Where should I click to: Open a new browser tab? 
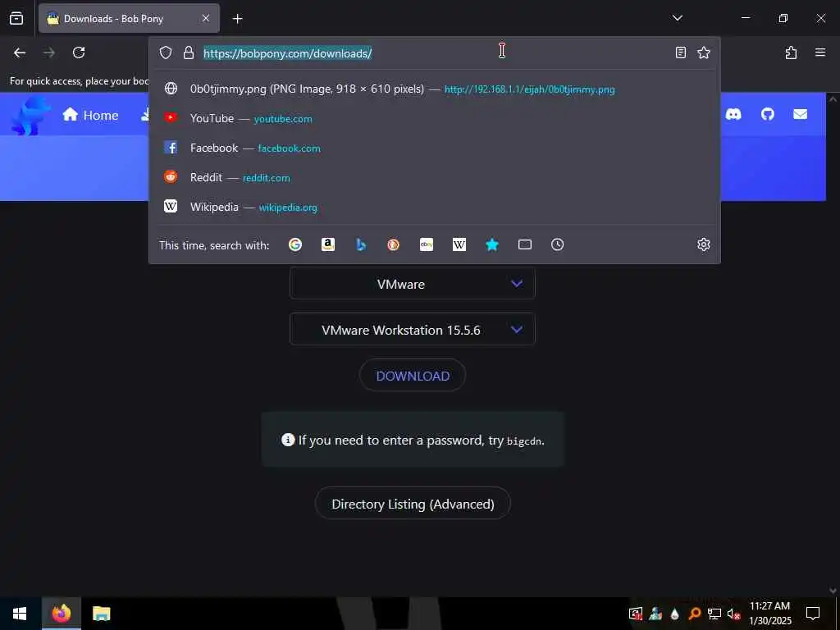tap(237, 19)
